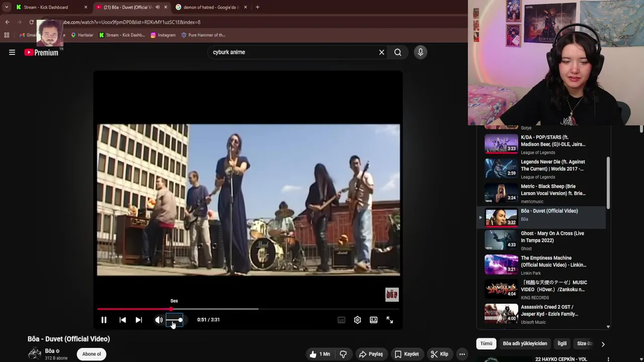Open Stream - Kick Dashboard bookmark
Screen dimensions: 644x362
tap(122, 35)
